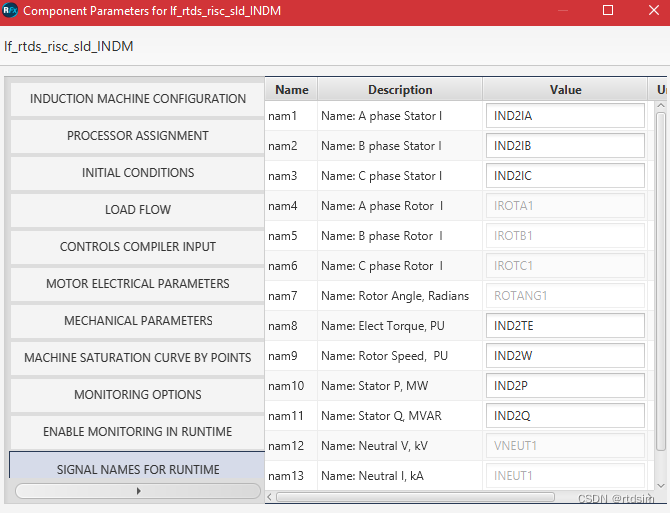Open ENABLE MONITORING IN RUNTIME tab
The height and width of the screenshot is (513, 670).
click(x=138, y=432)
